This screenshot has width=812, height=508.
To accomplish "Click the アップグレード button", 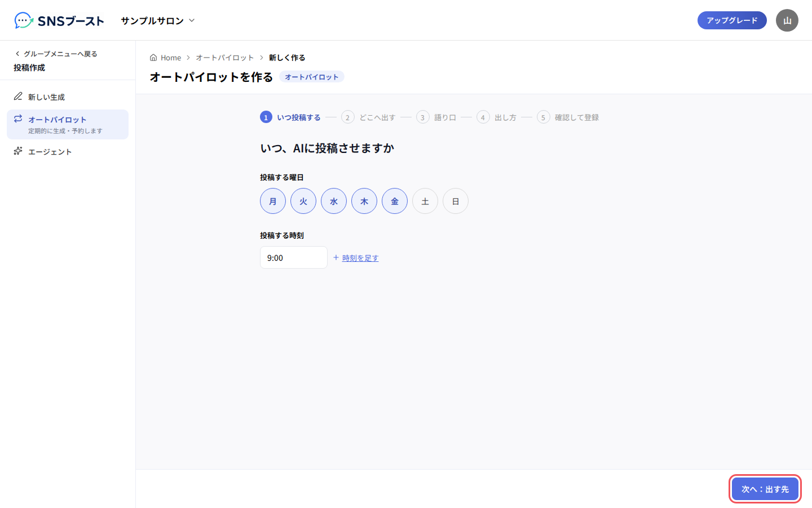I will tap(732, 20).
